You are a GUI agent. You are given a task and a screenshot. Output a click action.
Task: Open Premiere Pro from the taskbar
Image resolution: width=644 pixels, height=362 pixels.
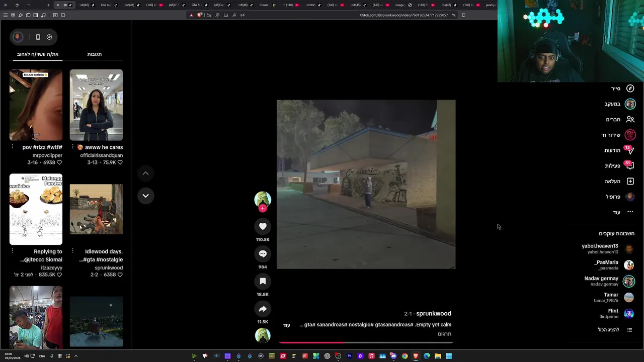[x=349, y=356]
